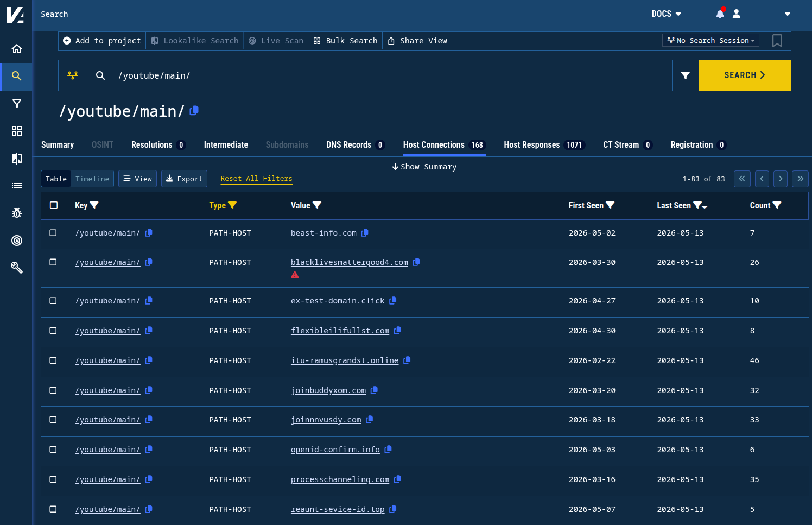
Task: Click Add to project
Action: (x=102, y=41)
